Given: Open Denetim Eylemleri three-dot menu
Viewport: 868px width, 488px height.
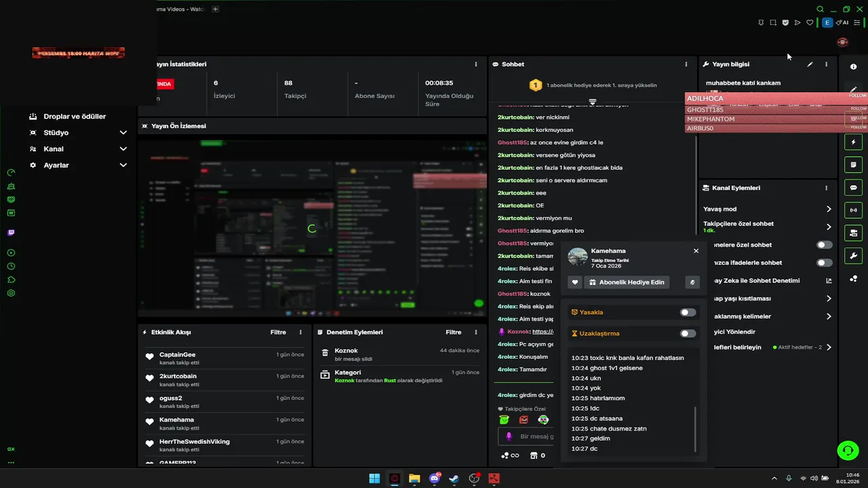Looking at the screenshot, I should 476,333.
